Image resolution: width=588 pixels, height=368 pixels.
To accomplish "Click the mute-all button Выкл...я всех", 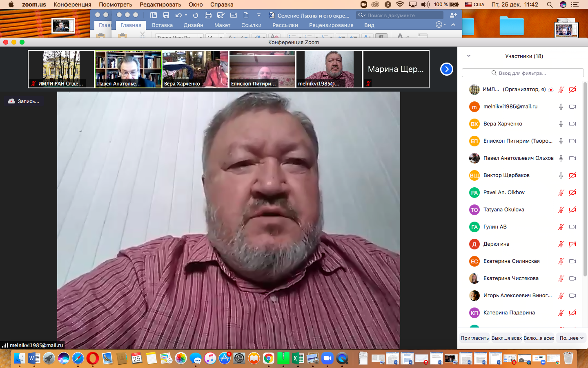I will 506,338.
